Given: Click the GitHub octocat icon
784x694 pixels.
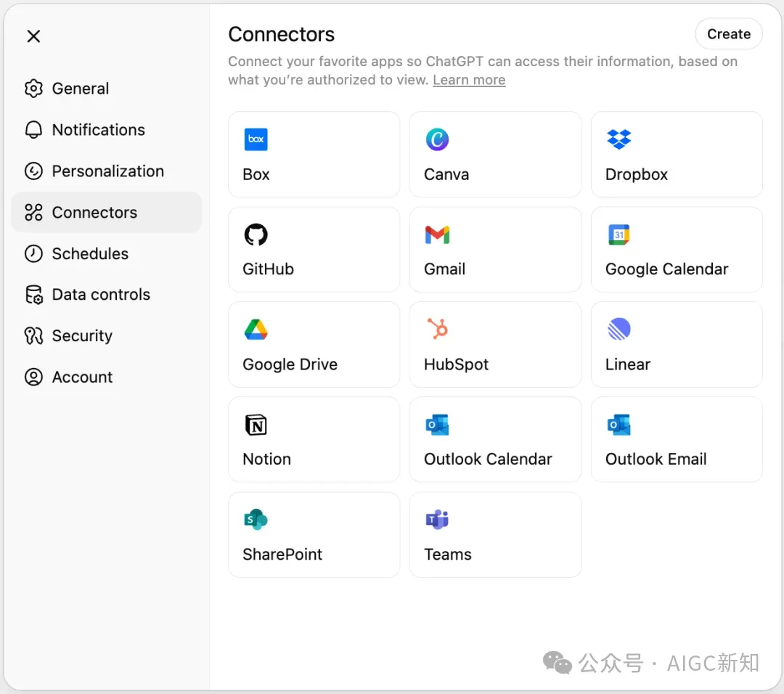Looking at the screenshot, I should [x=256, y=234].
